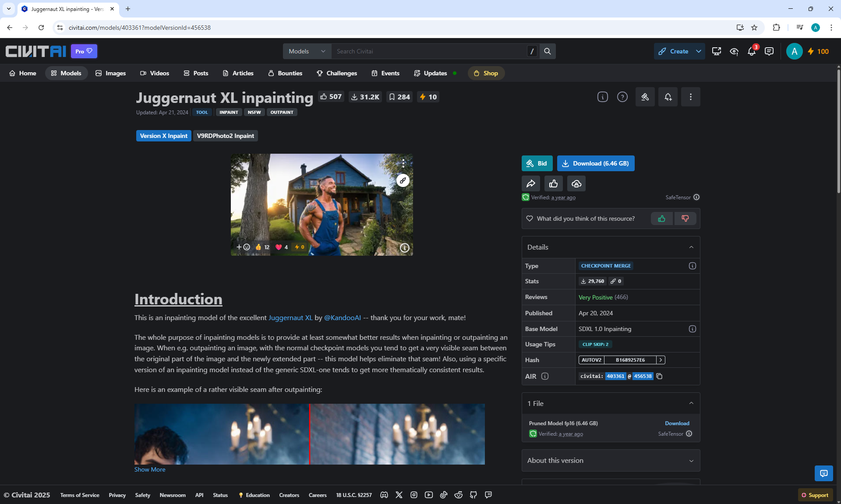Image resolution: width=841 pixels, height=504 pixels.
Task: Open the three-dot menu beside model title
Action: [690, 97]
